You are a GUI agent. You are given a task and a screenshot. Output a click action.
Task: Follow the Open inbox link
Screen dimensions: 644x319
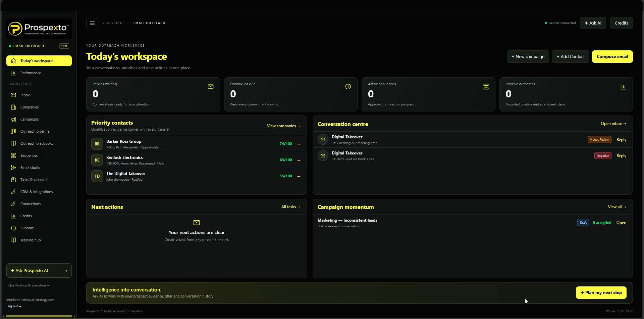click(x=613, y=124)
